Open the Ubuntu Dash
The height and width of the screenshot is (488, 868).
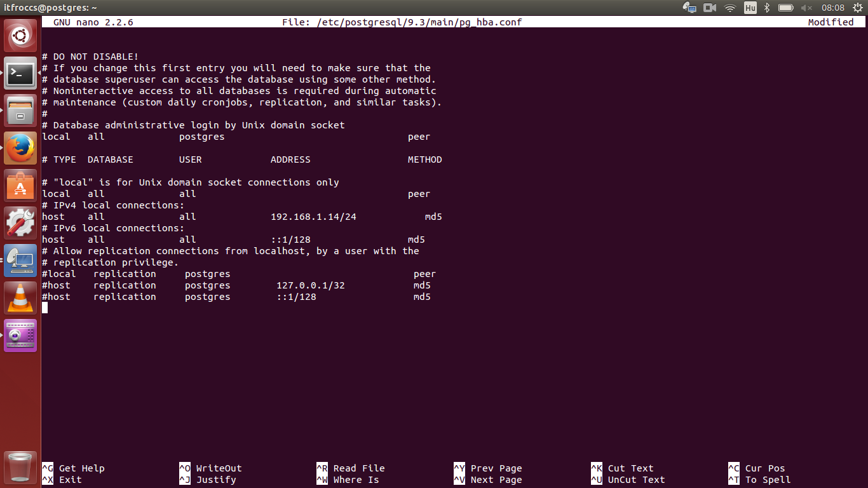(20, 35)
